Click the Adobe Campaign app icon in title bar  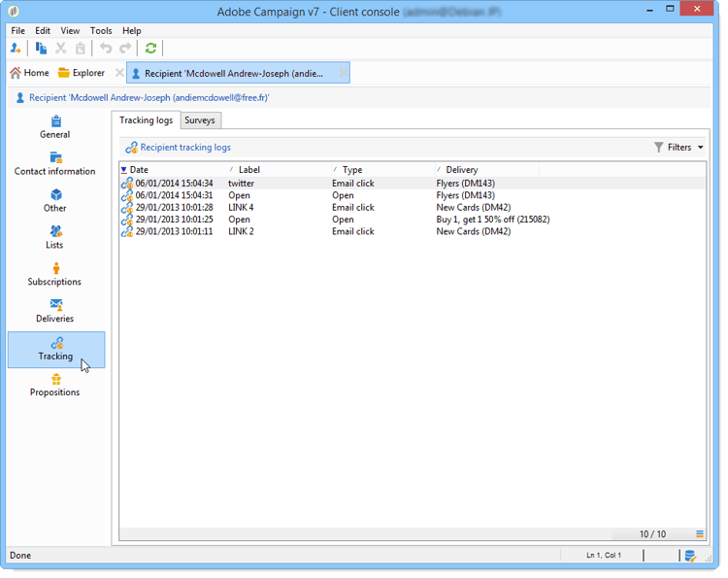pos(14,11)
